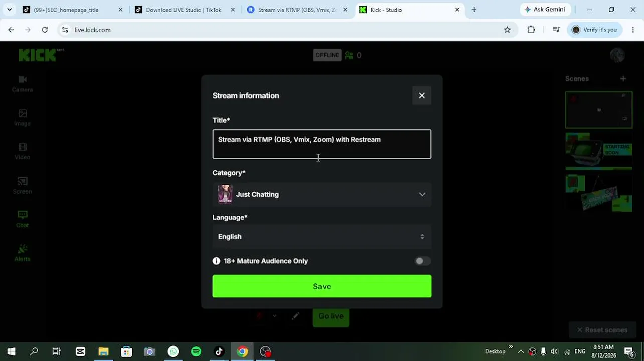Open TikTok app from the taskbar

click(x=219, y=351)
